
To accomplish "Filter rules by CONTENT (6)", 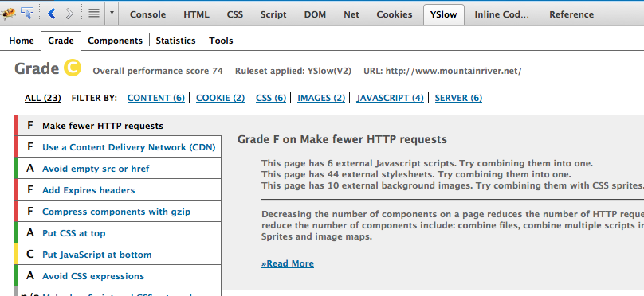I will tap(156, 98).
